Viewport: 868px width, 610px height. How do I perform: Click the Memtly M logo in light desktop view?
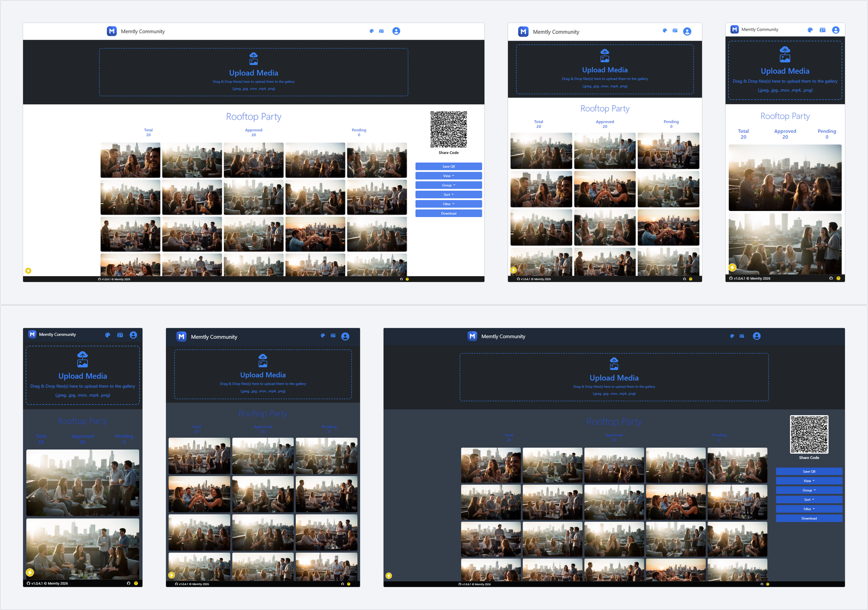(112, 31)
